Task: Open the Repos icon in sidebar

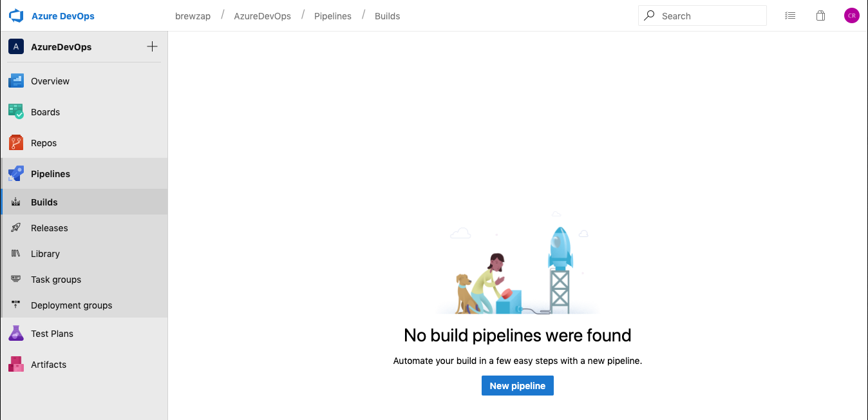Action: [16, 143]
